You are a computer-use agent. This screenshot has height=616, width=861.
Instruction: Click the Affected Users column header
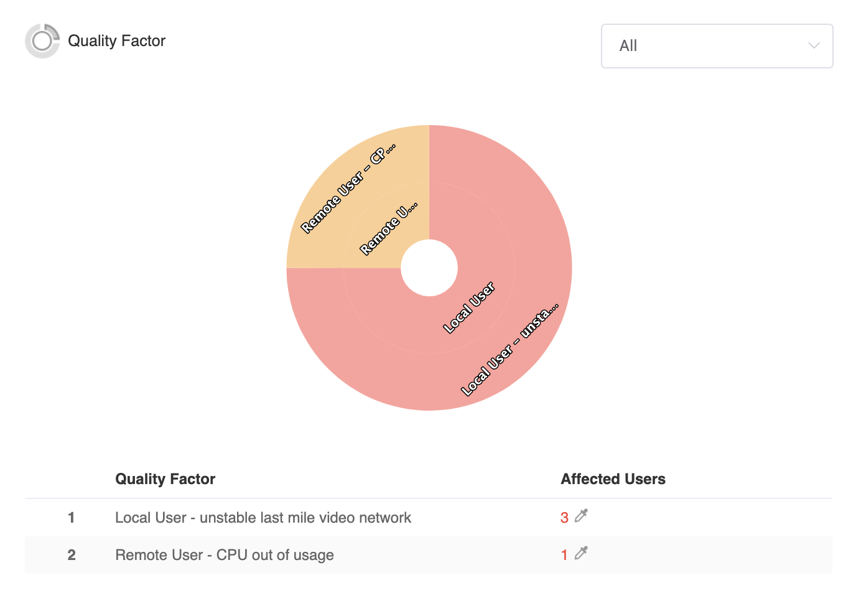coord(613,479)
